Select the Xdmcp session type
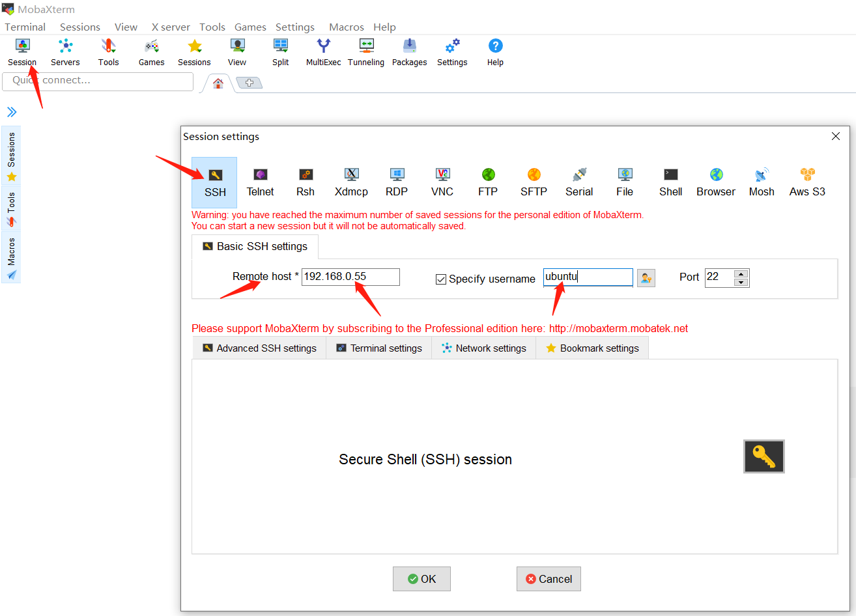This screenshot has width=856, height=616. (x=351, y=182)
